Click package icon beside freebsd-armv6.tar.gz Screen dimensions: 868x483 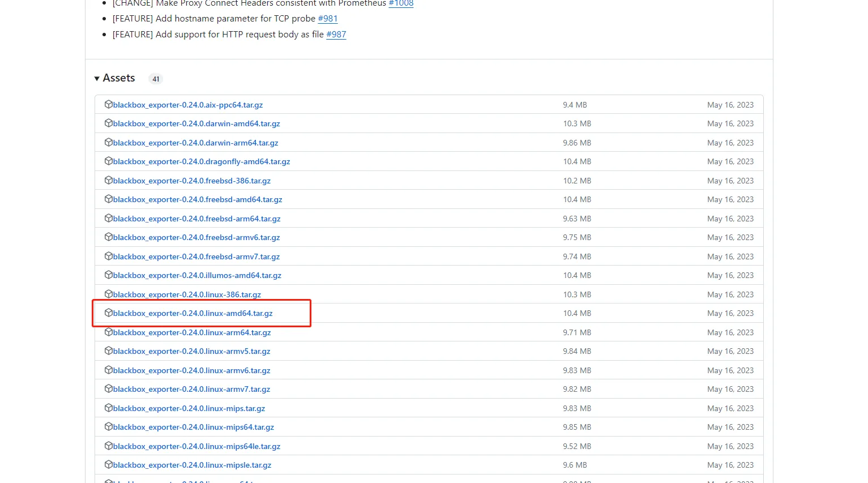pos(109,237)
